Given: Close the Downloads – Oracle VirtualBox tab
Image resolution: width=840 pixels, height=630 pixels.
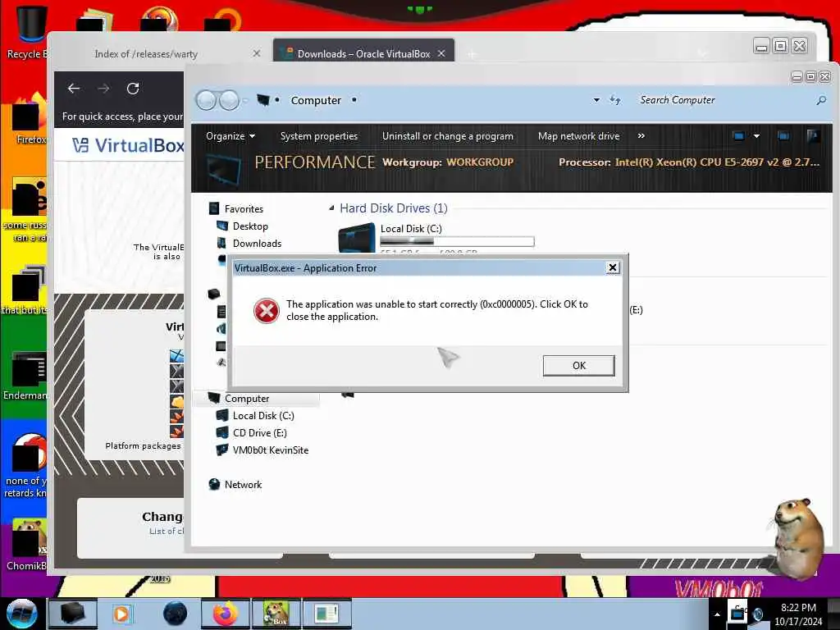Looking at the screenshot, I should (x=441, y=53).
